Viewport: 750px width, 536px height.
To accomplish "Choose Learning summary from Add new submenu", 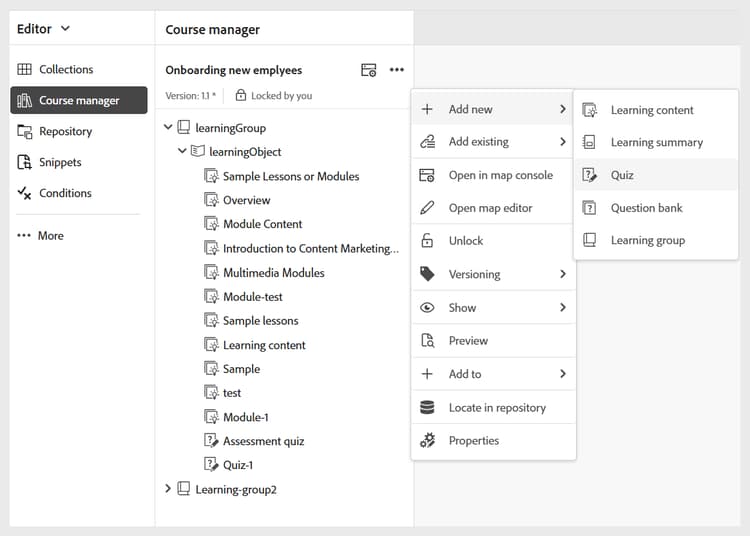I will (656, 142).
